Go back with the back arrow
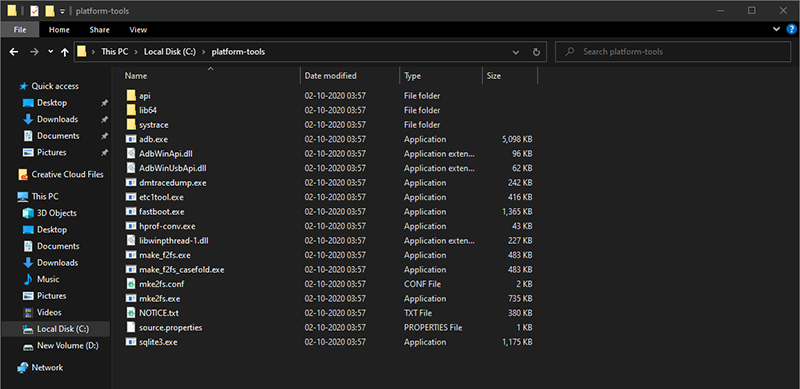The height and width of the screenshot is (389, 800). click(x=14, y=52)
